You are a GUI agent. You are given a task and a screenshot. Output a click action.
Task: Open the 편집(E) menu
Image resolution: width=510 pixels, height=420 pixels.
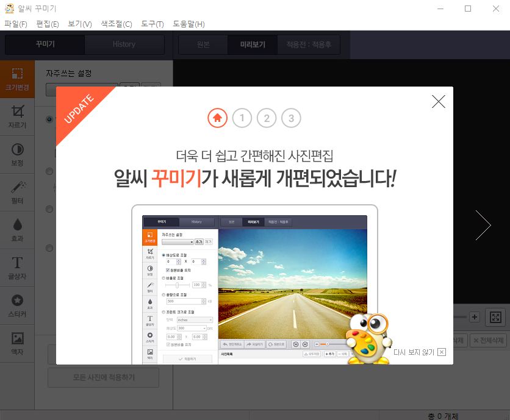(48, 24)
